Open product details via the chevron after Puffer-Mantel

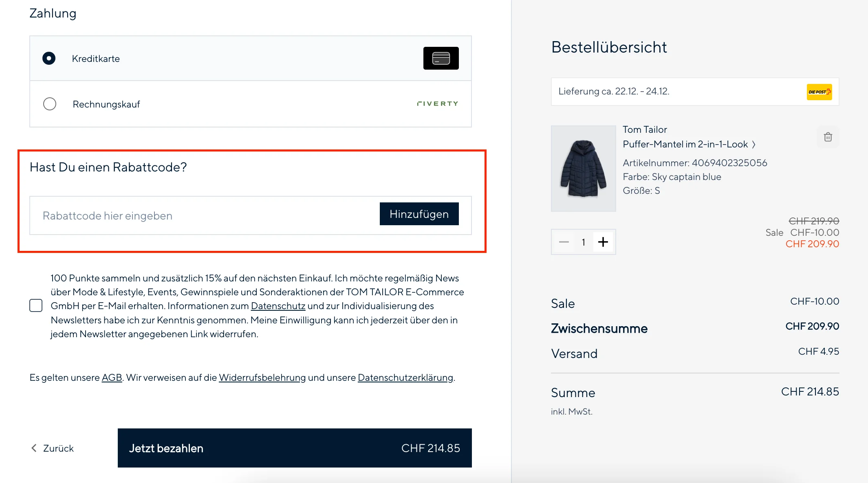(x=754, y=144)
